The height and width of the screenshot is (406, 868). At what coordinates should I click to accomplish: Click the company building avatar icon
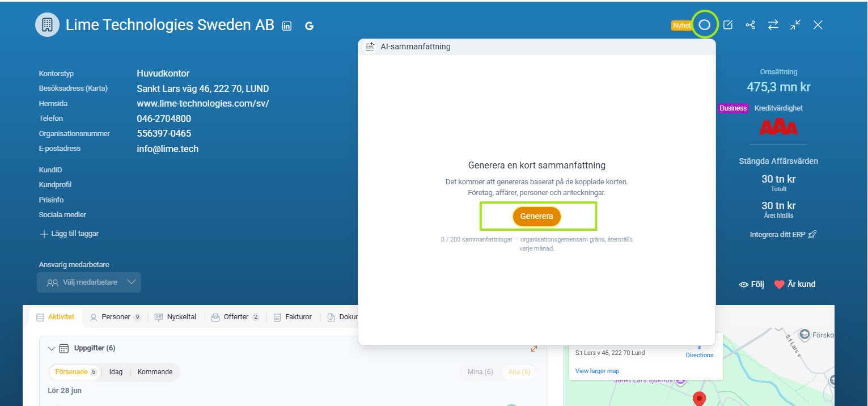click(x=48, y=25)
